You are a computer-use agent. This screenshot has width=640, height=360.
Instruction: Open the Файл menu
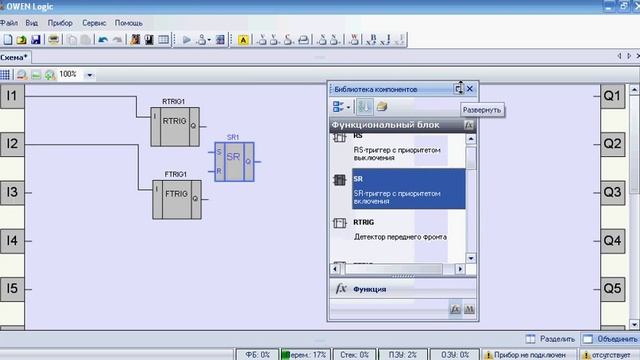pyautogui.click(x=9, y=23)
